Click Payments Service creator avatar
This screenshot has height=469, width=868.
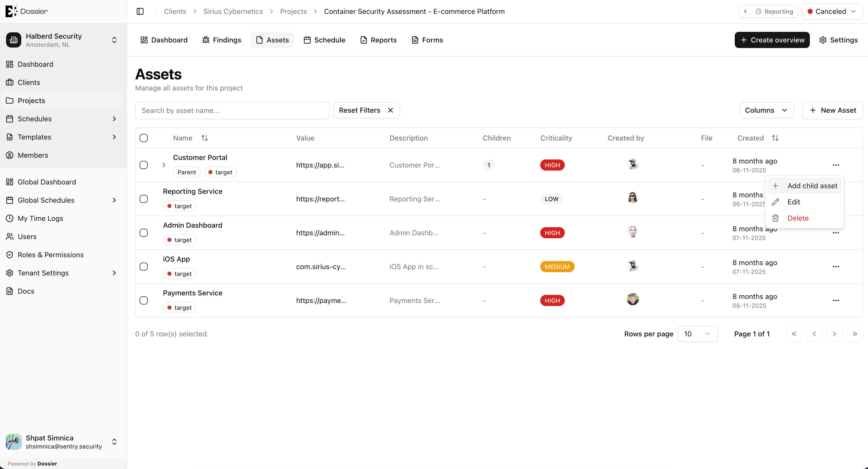(633, 299)
